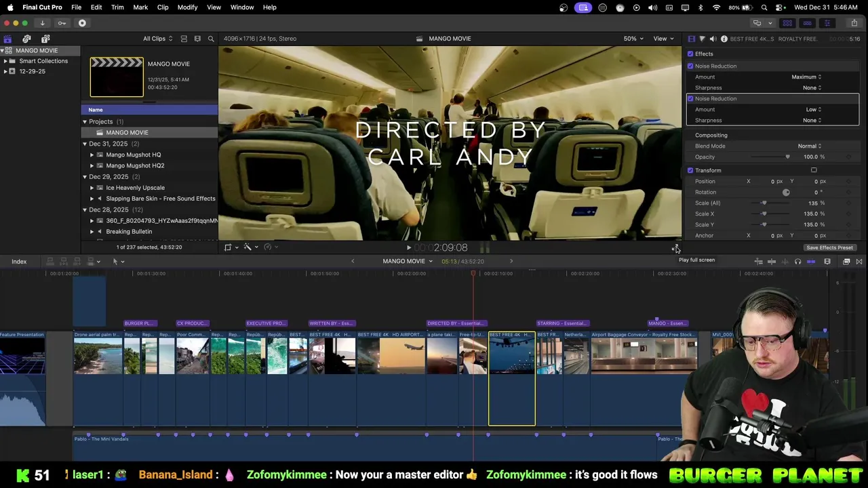The width and height of the screenshot is (868, 488).
Task: Open the Window menu
Action: [242, 7]
